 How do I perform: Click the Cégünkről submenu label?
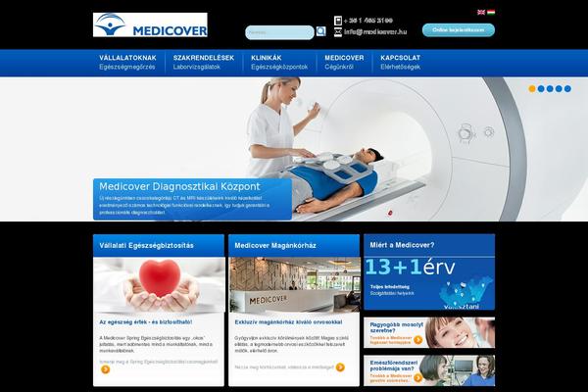point(339,68)
